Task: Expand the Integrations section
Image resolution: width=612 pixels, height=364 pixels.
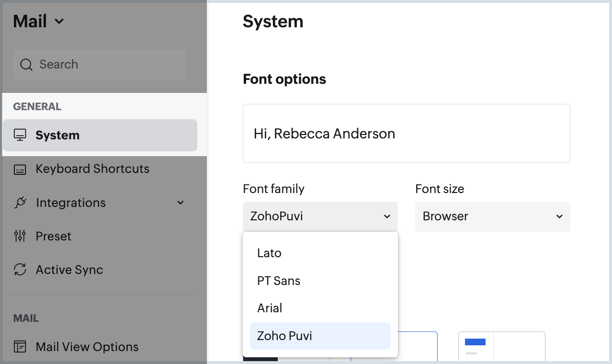Action: pyautogui.click(x=181, y=203)
